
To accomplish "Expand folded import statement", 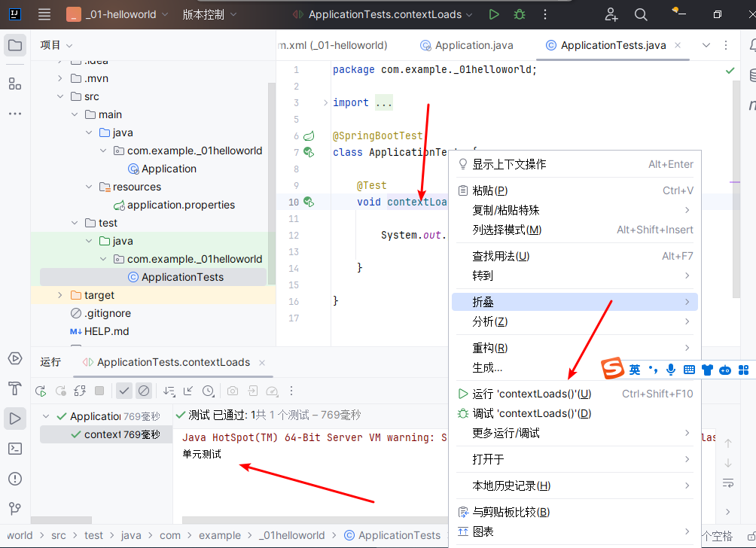I will (x=325, y=102).
